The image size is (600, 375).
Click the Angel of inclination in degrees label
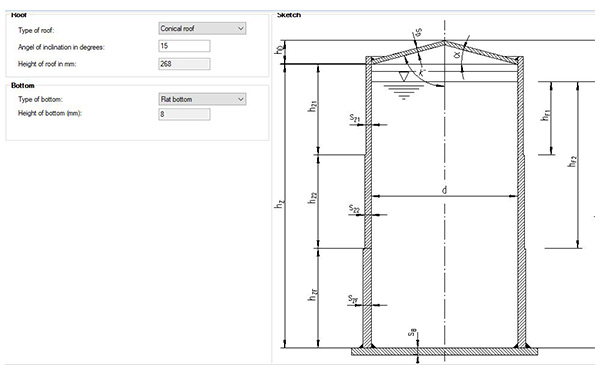coord(61,47)
